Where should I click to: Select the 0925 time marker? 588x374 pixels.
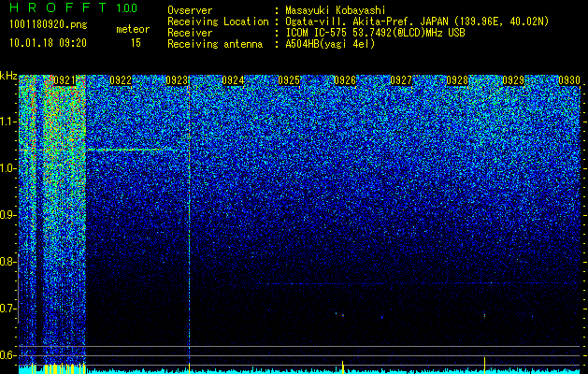(289, 80)
